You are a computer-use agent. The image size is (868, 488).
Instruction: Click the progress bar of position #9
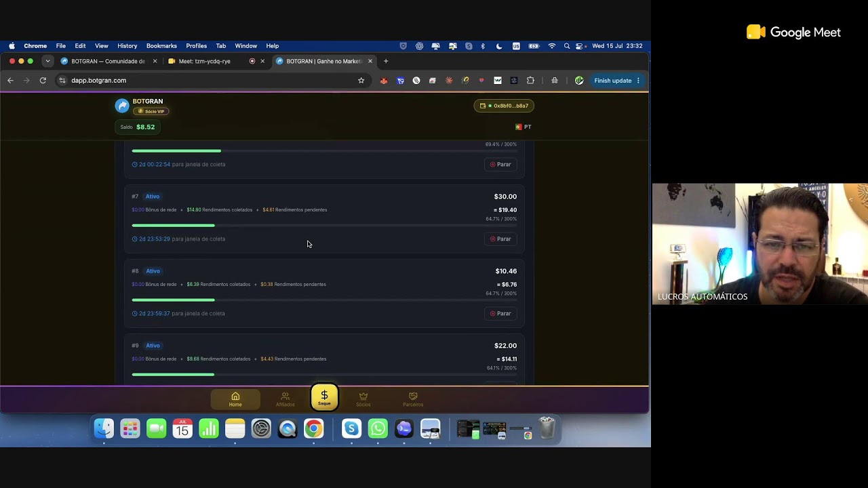(x=324, y=374)
